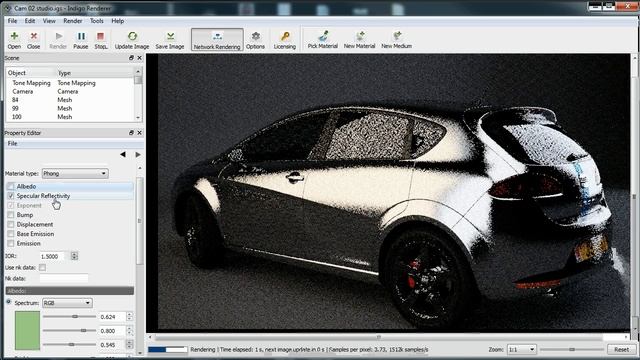The image size is (640, 360).
Task: Click the stepper beside value 0.800
Action: [129, 330]
